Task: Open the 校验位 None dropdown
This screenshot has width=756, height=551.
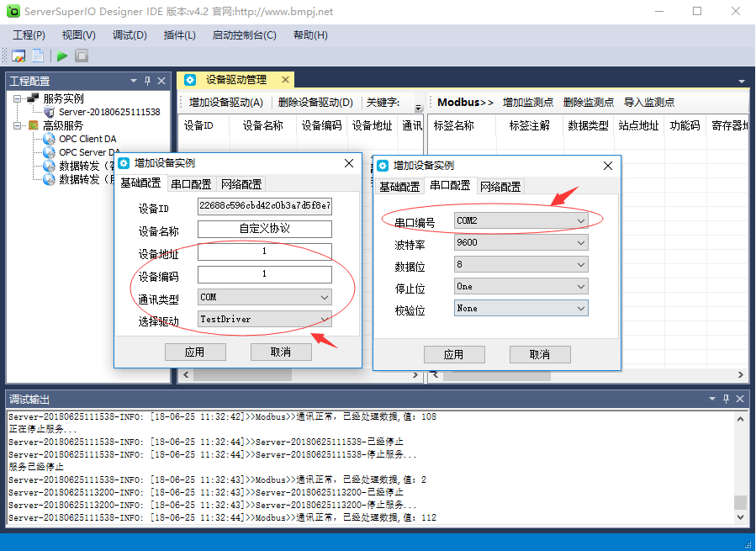Action: [x=521, y=309]
